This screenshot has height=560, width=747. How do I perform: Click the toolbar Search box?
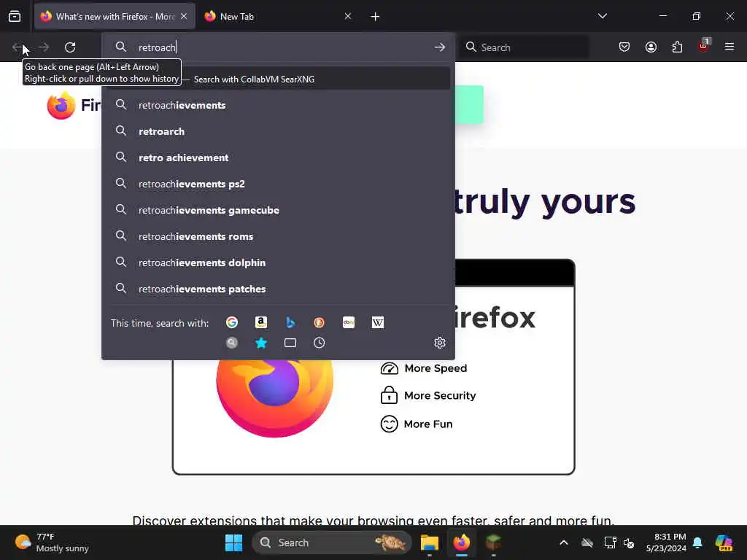click(x=524, y=47)
